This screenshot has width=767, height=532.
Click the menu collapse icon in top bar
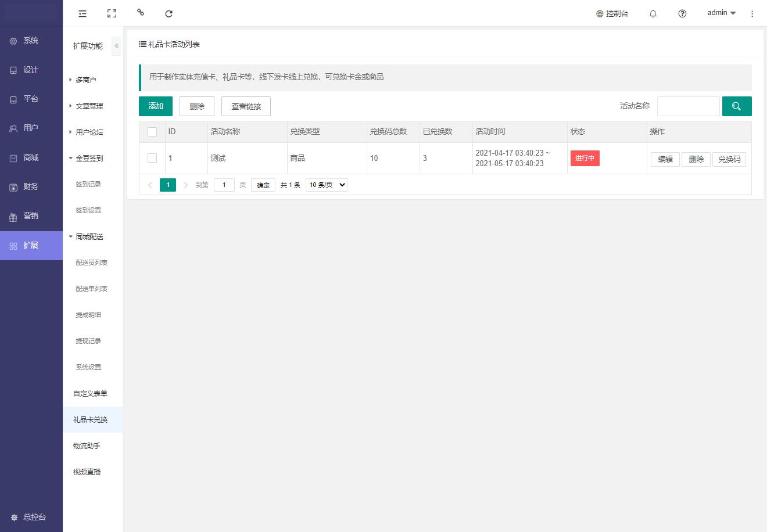83,13
